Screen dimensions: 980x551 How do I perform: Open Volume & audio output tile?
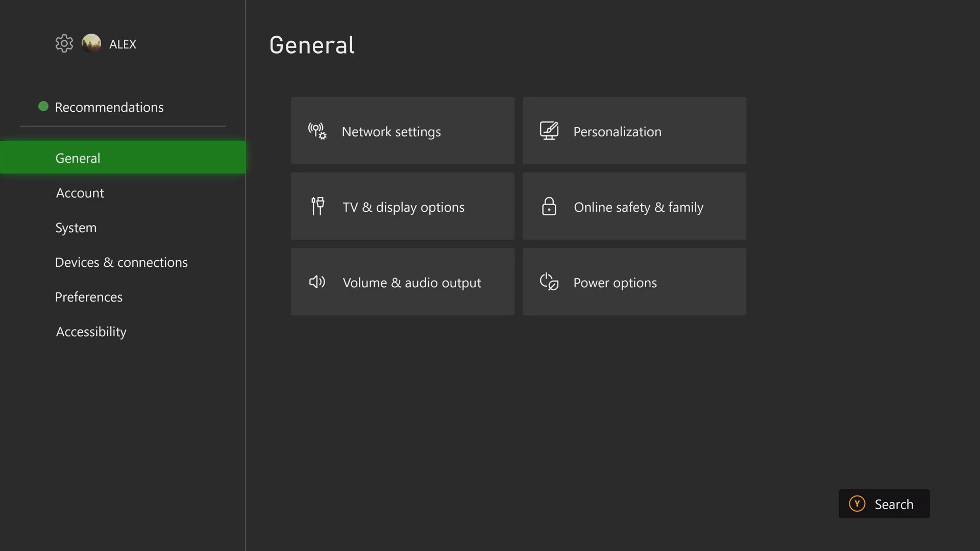403,282
